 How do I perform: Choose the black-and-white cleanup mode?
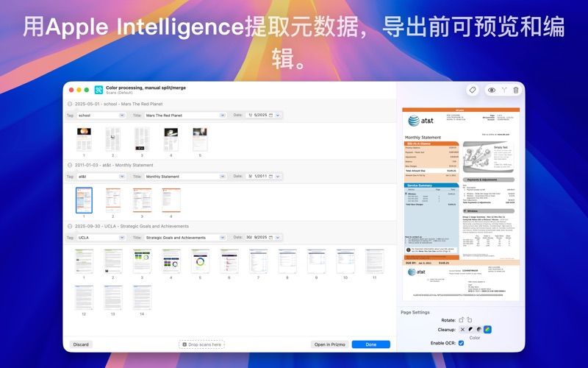click(x=470, y=330)
